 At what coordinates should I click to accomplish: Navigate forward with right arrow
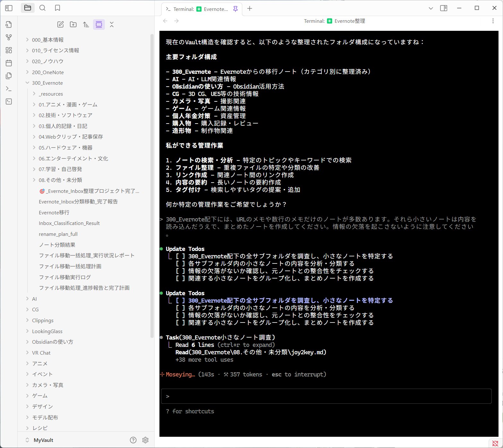(x=176, y=21)
